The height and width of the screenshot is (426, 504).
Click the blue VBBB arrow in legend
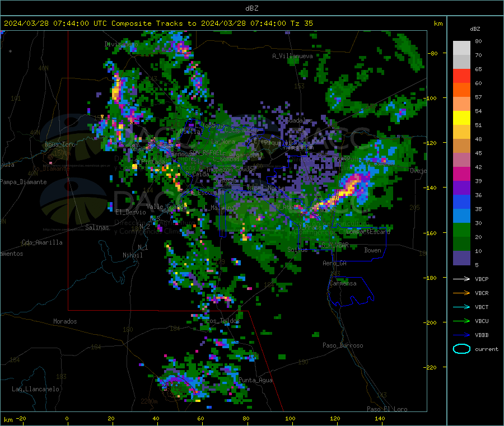pos(461,335)
